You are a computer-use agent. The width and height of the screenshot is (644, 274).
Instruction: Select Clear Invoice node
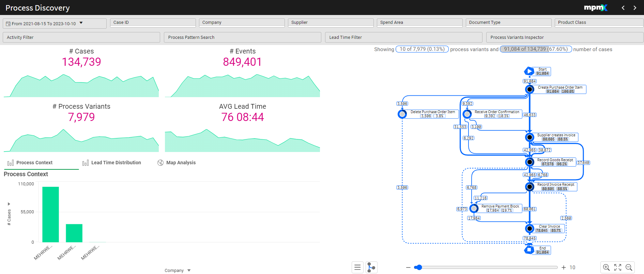530,228
